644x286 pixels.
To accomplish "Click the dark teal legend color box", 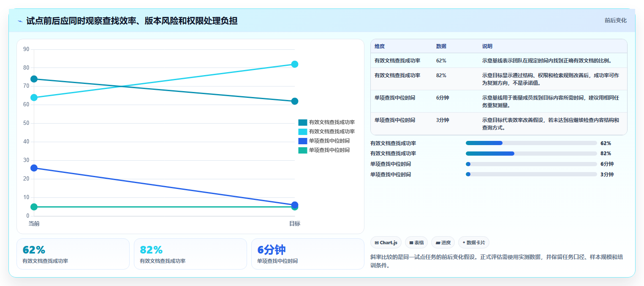I will pyautogui.click(x=303, y=122).
